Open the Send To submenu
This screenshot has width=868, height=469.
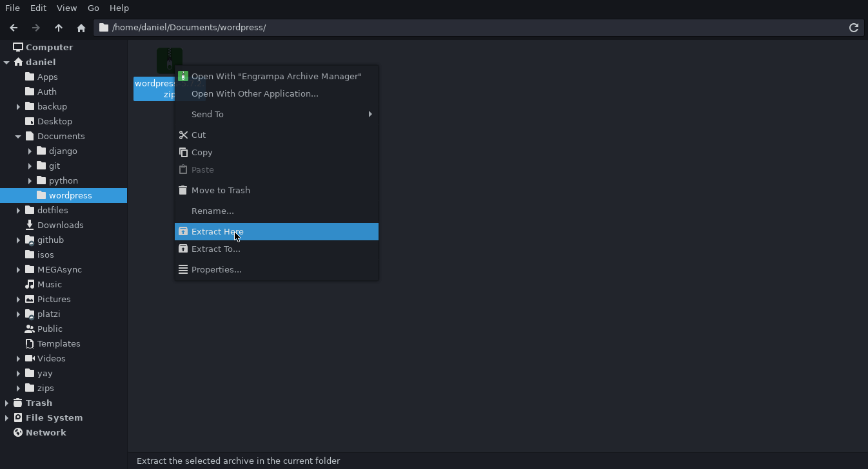tap(208, 114)
